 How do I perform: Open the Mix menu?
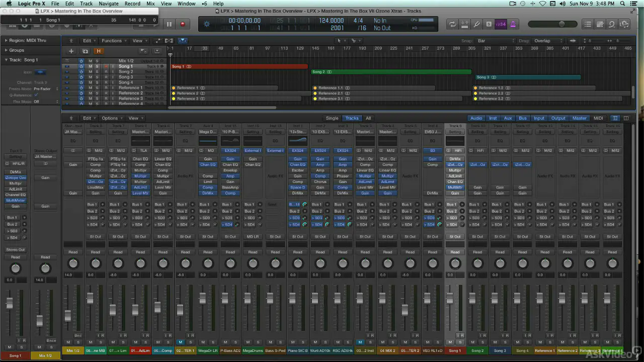150,4
